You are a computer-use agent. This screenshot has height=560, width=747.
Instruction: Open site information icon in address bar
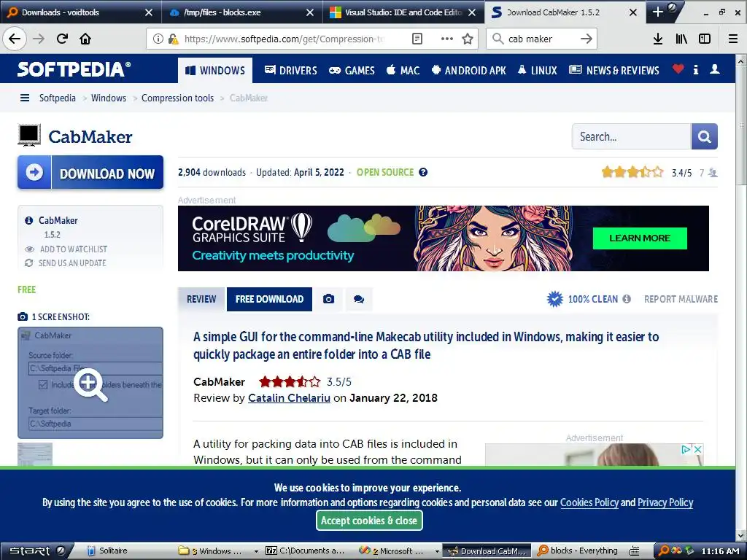point(158,39)
